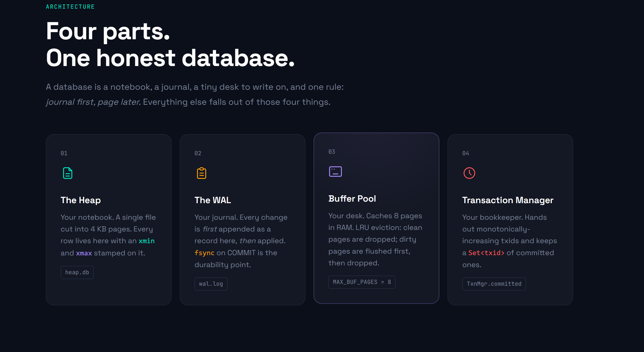This screenshot has width=644, height=352.
Task: Click the orange fsync keyword
Action: (204, 253)
